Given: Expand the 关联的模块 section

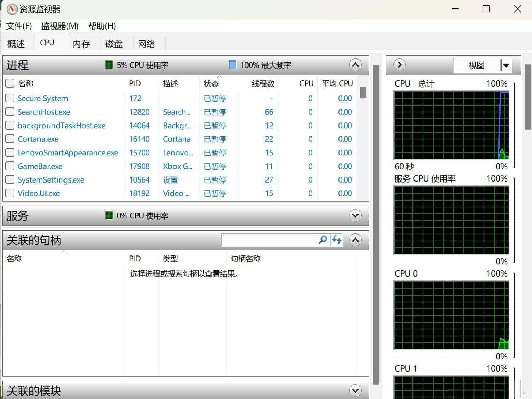Looking at the screenshot, I should point(355,390).
